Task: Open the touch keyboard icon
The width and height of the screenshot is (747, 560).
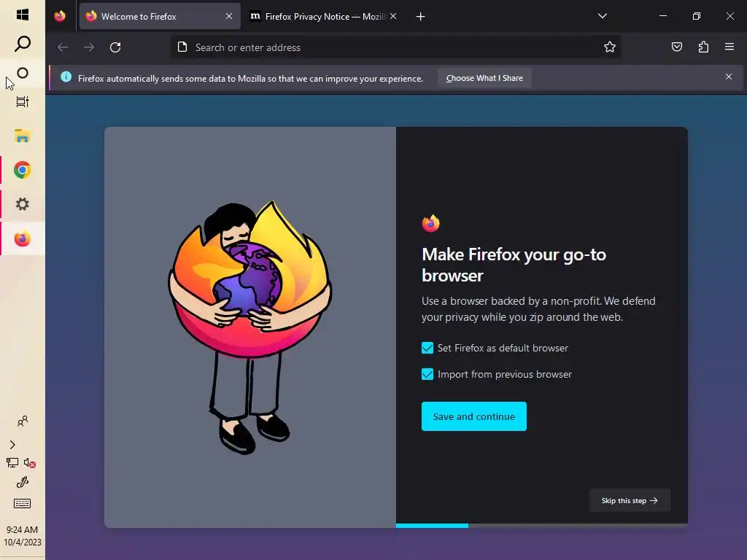Action: (x=23, y=503)
